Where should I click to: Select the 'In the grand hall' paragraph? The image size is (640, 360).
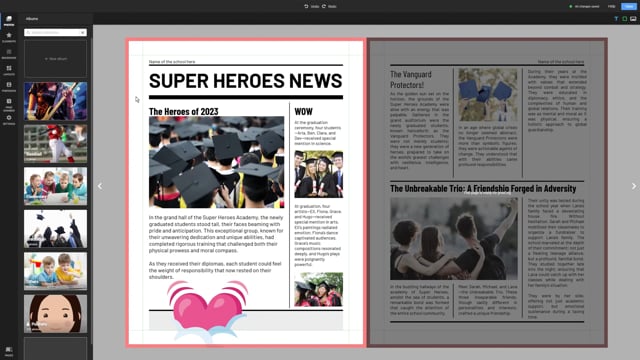[x=216, y=234]
